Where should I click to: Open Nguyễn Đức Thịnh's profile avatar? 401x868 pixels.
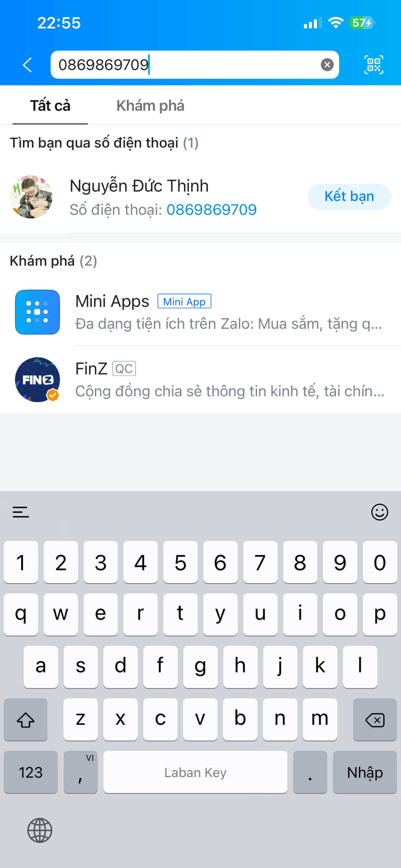pyautogui.click(x=31, y=197)
